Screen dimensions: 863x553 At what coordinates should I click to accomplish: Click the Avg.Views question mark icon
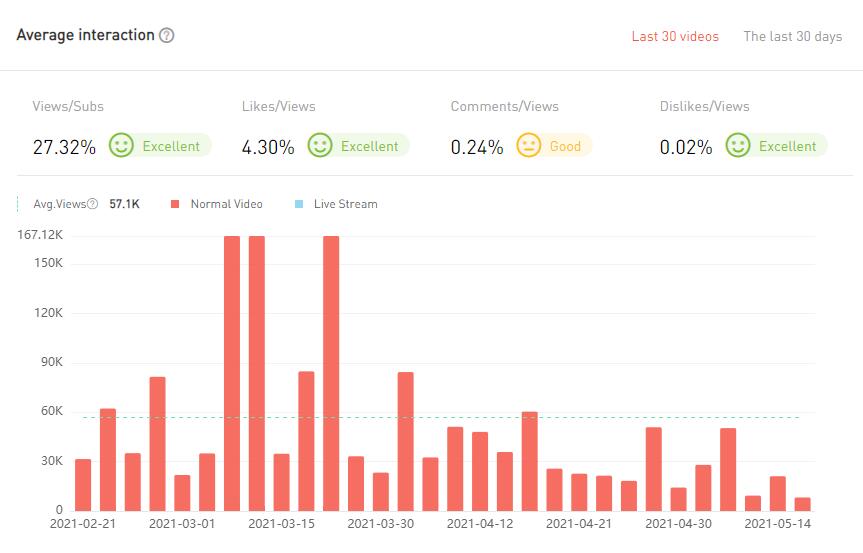tap(93, 204)
